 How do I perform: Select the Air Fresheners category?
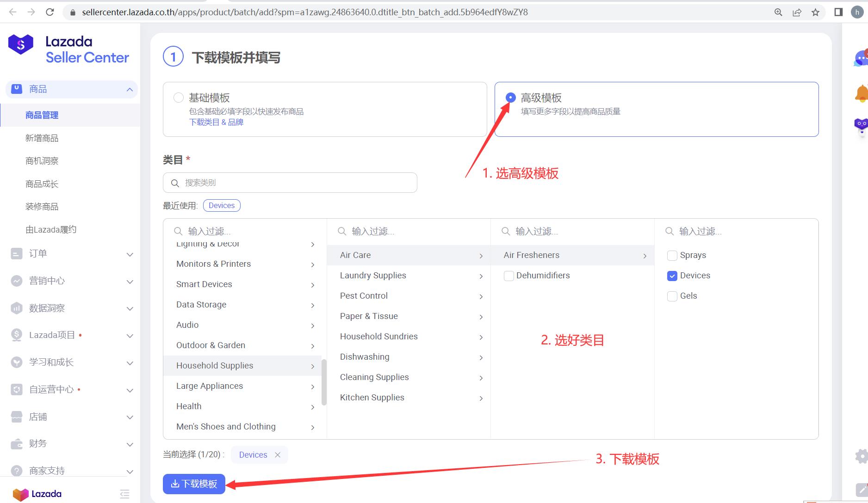(x=572, y=255)
